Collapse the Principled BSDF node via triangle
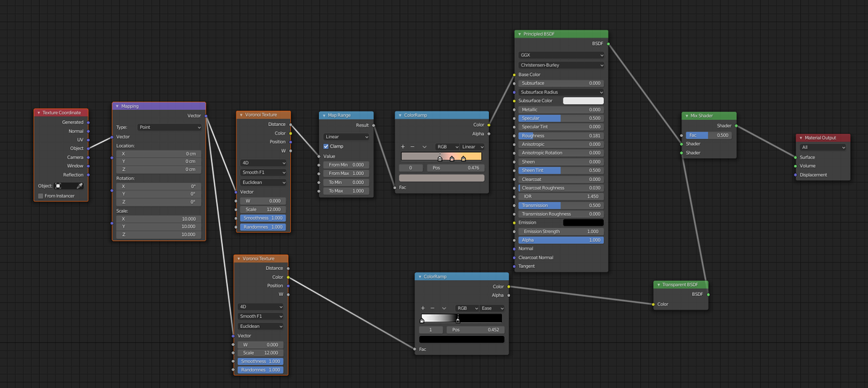This screenshot has height=388, width=868. (x=519, y=34)
